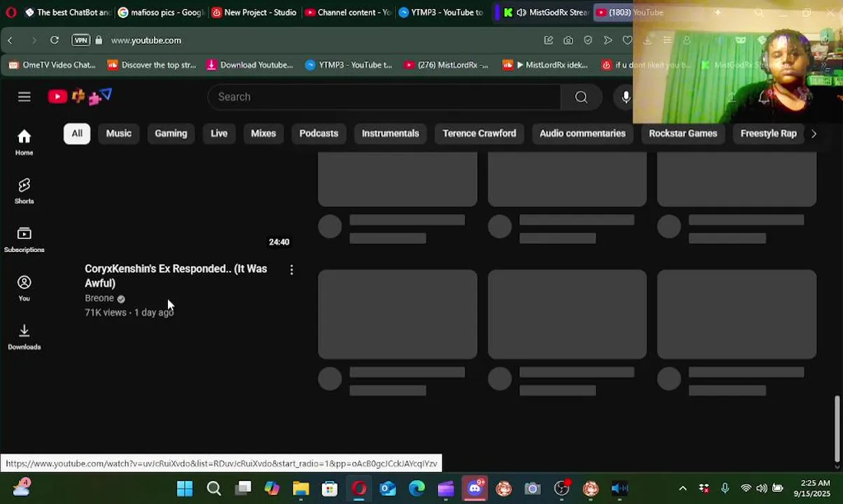The width and height of the screenshot is (843, 504).
Task: Click into the YouTube Search field
Action: (384, 97)
